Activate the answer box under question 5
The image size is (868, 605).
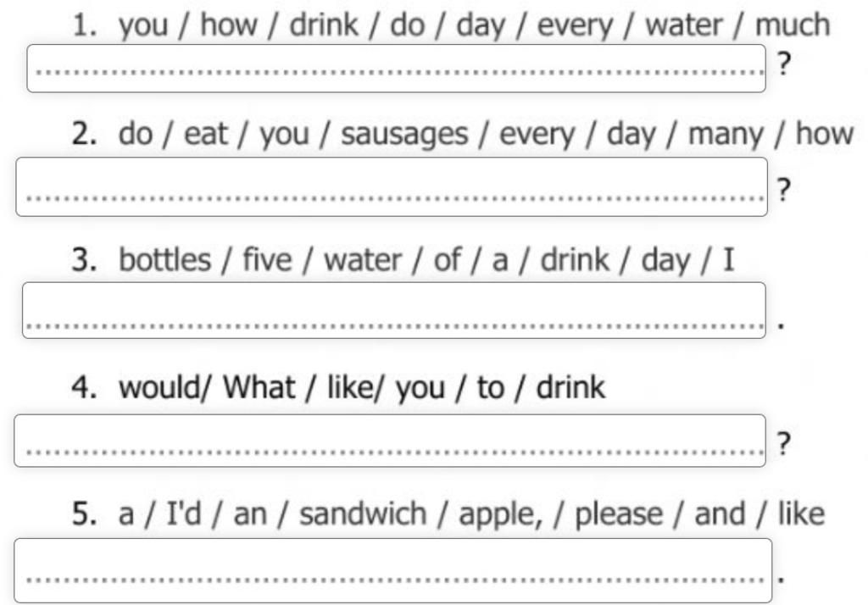tap(393, 570)
